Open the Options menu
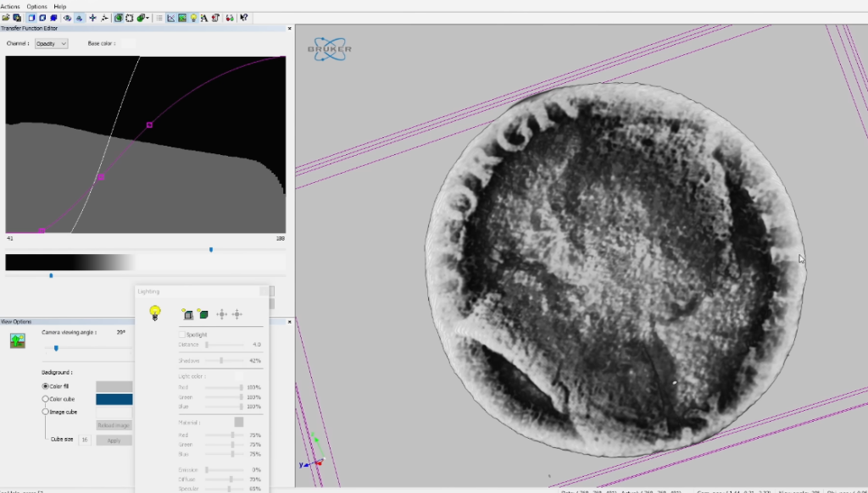 [36, 6]
